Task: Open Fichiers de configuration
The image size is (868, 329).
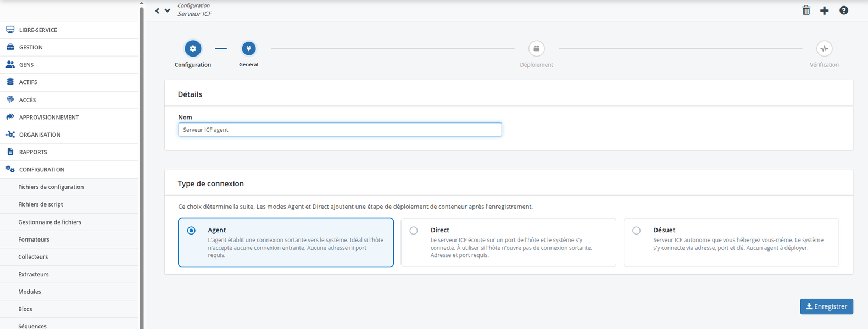Action: pos(69,187)
